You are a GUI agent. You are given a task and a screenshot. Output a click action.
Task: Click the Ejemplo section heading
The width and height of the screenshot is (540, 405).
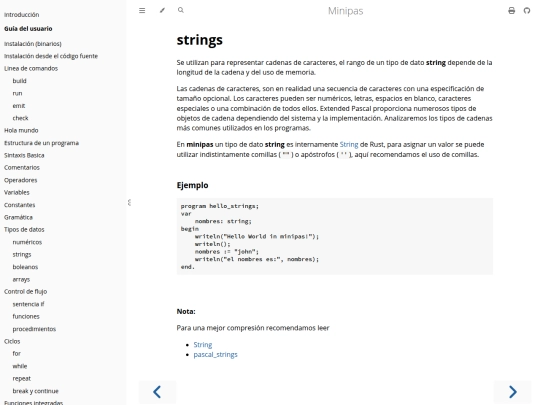coord(192,185)
